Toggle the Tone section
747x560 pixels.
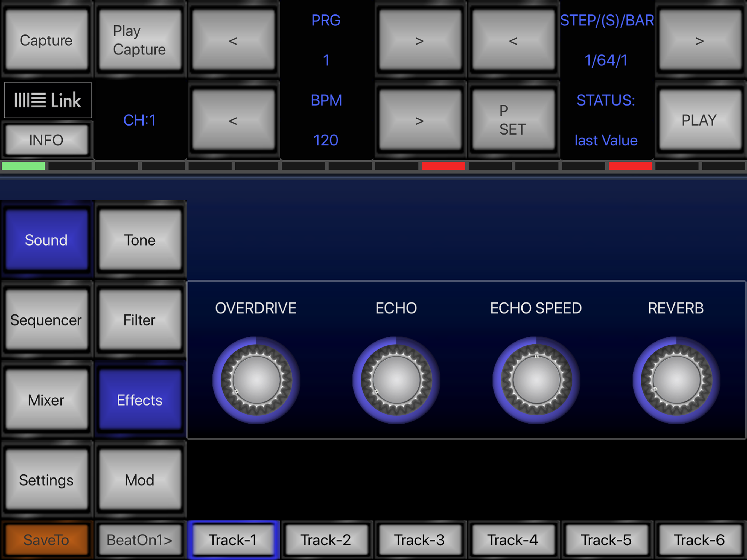coord(139,240)
